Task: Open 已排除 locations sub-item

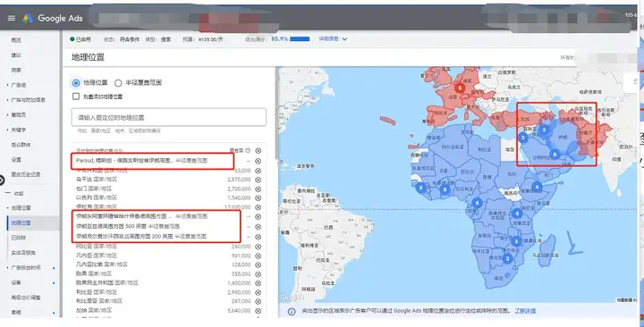Action: 19,238
